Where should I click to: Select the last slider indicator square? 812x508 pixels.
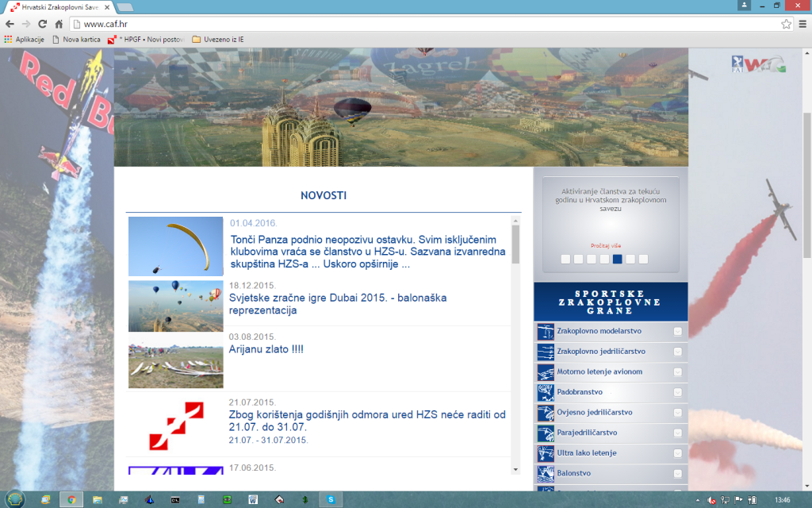click(643, 260)
